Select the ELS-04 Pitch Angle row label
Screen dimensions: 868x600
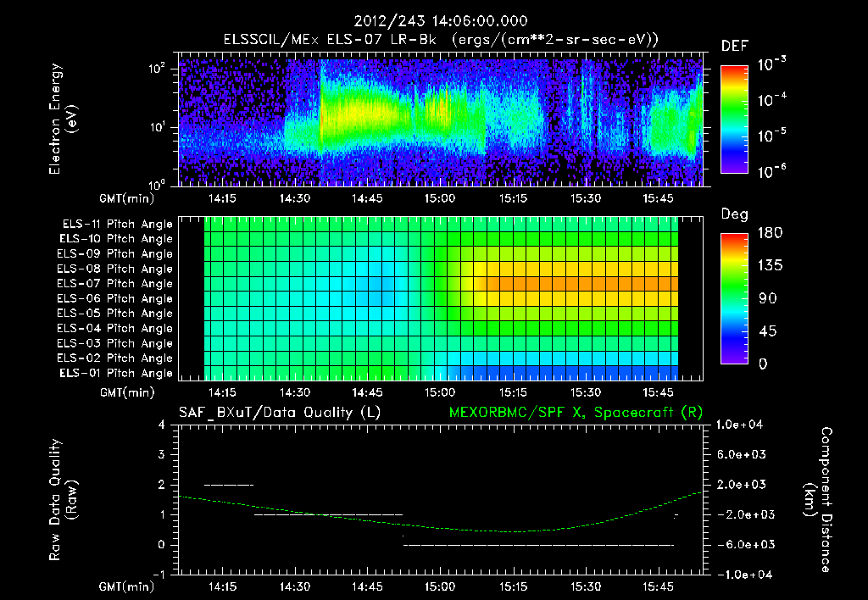coord(114,328)
